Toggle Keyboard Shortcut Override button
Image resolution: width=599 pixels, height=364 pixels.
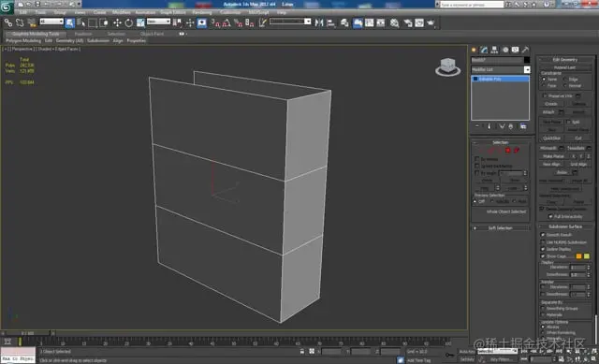coord(202,22)
